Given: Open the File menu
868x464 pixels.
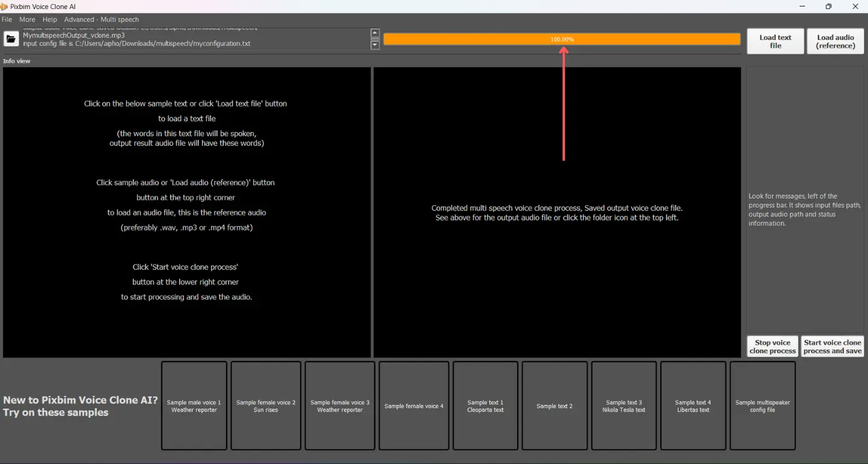Looking at the screenshot, I should (7, 19).
